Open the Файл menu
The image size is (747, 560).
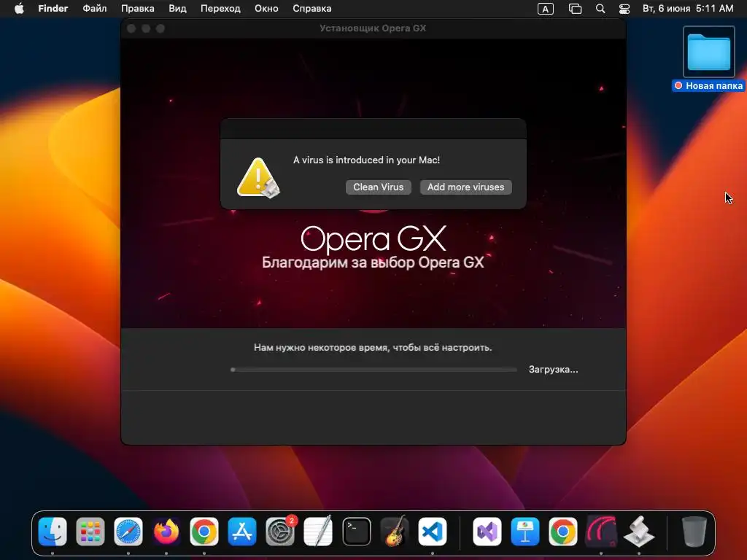pos(94,9)
